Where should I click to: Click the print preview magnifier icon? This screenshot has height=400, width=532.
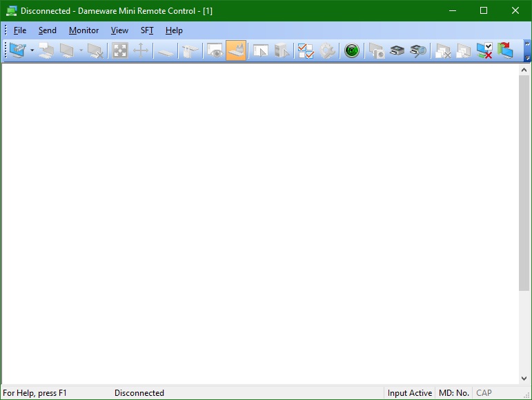pos(418,50)
